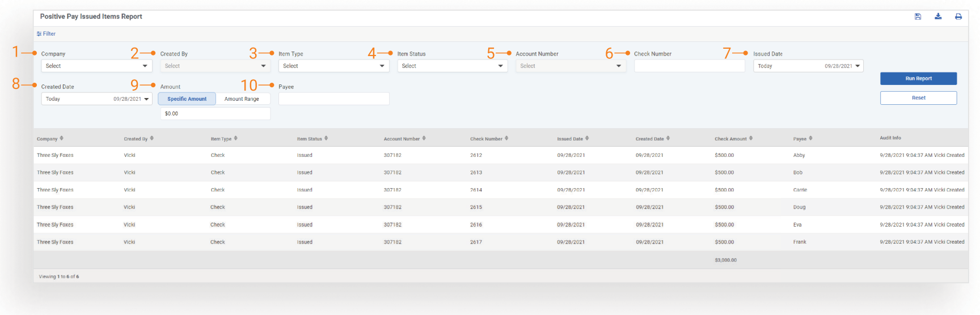The image size is (980, 315).
Task: Open the Issued Date picker dropdown
Action: tap(808, 66)
